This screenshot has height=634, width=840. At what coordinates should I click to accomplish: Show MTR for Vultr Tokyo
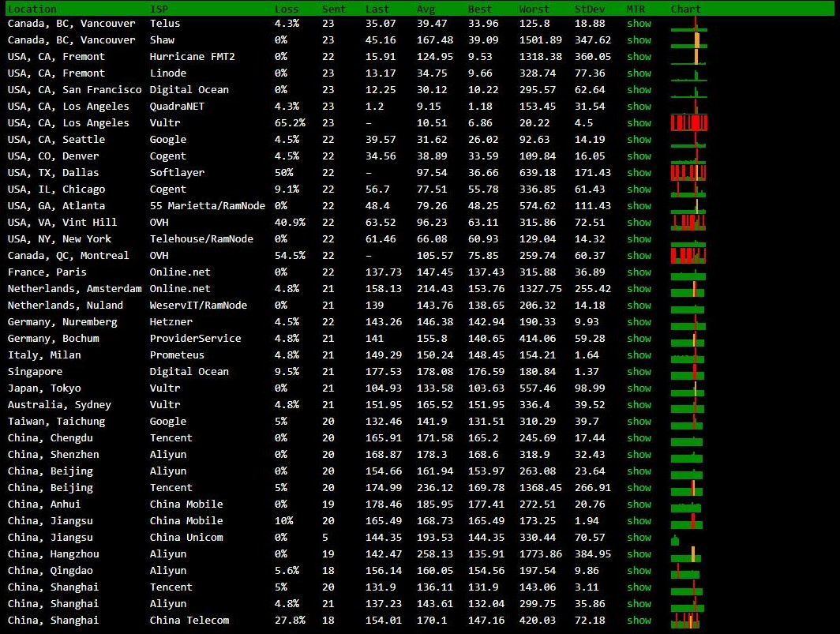click(639, 388)
